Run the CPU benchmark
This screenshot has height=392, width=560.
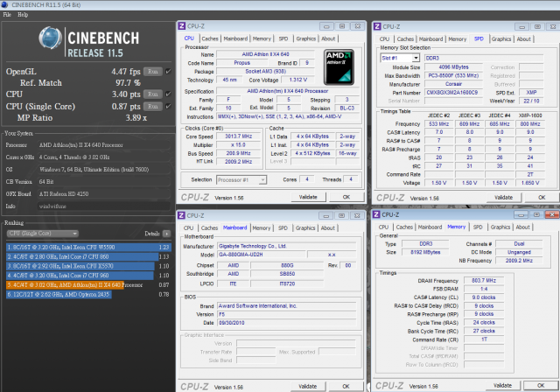tap(153, 94)
